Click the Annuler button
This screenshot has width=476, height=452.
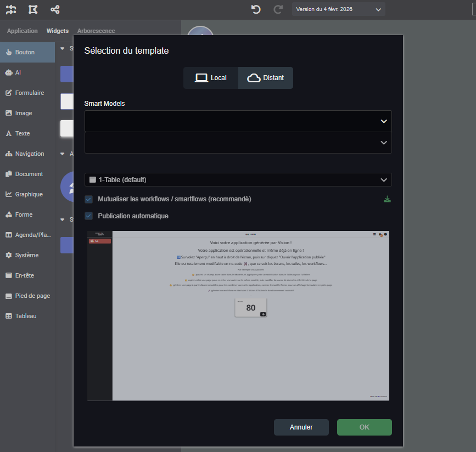[x=301, y=427]
